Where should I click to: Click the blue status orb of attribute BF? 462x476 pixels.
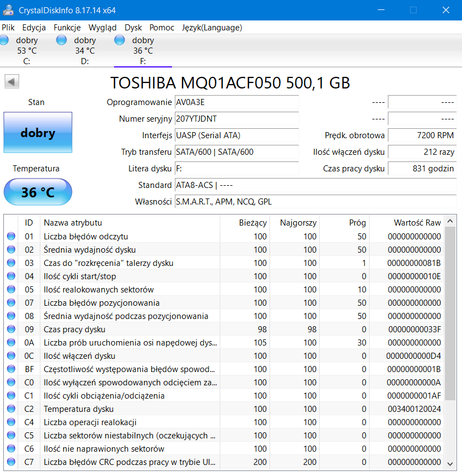11,369
